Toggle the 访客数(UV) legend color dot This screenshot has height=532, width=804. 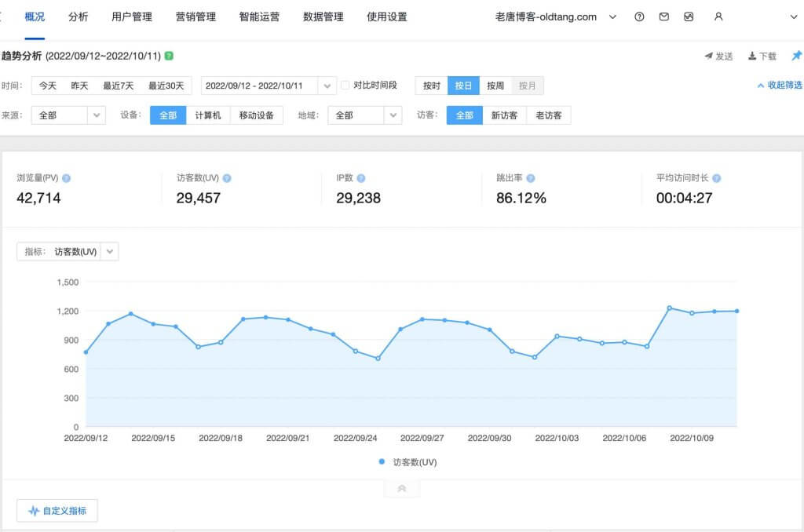(x=382, y=462)
